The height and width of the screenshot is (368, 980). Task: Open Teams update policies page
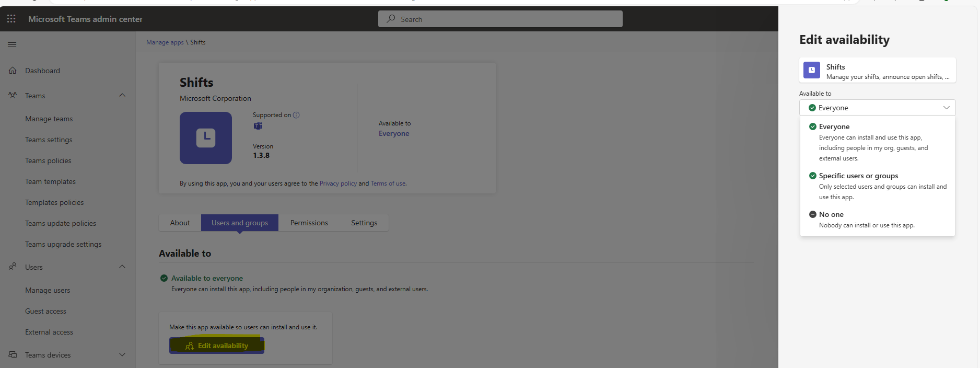tap(61, 223)
